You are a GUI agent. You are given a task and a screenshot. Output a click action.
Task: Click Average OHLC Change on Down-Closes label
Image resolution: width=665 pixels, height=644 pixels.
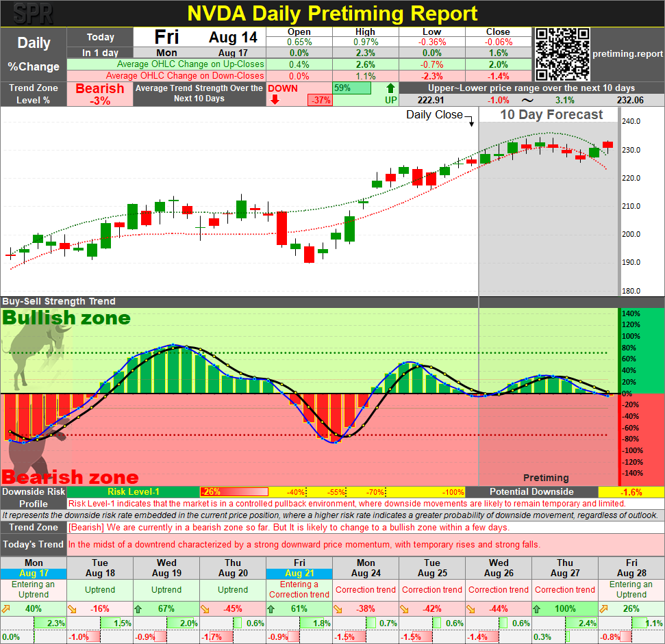click(x=185, y=76)
